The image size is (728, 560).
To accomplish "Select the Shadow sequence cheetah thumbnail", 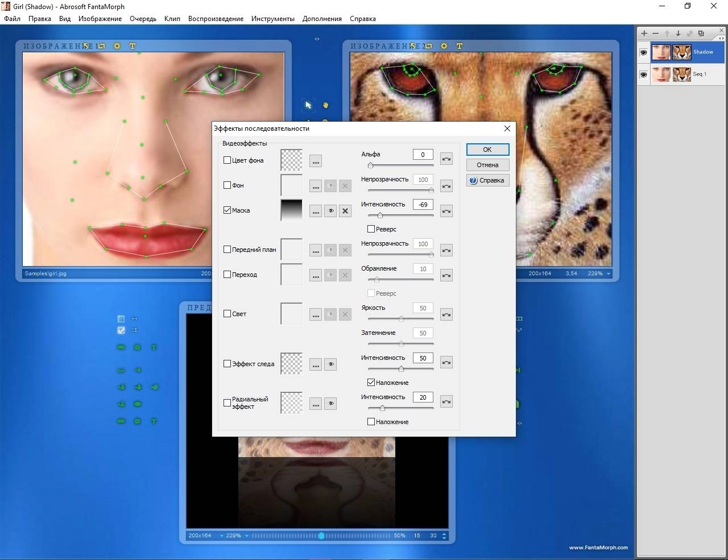I will click(681, 52).
